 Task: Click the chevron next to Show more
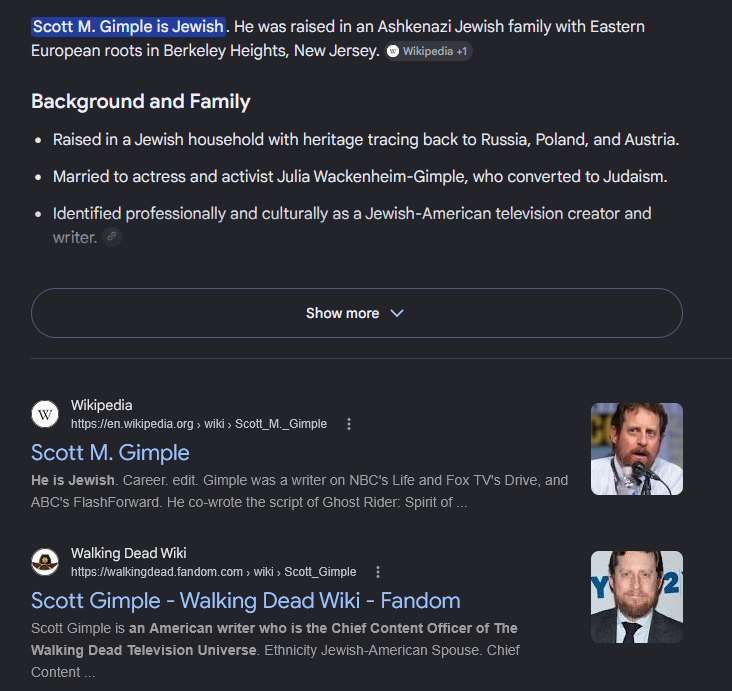[x=397, y=313]
